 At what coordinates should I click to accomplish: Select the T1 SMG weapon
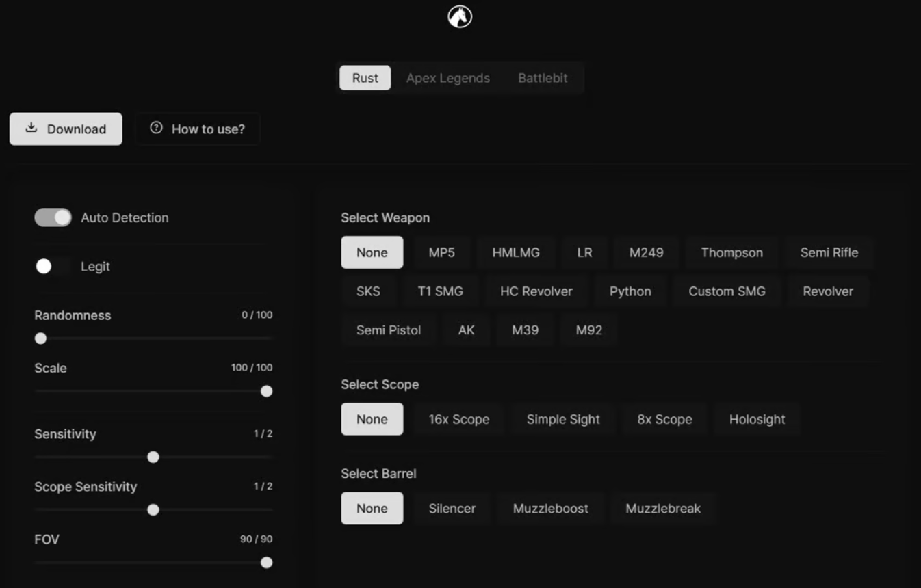pyautogui.click(x=441, y=291)
